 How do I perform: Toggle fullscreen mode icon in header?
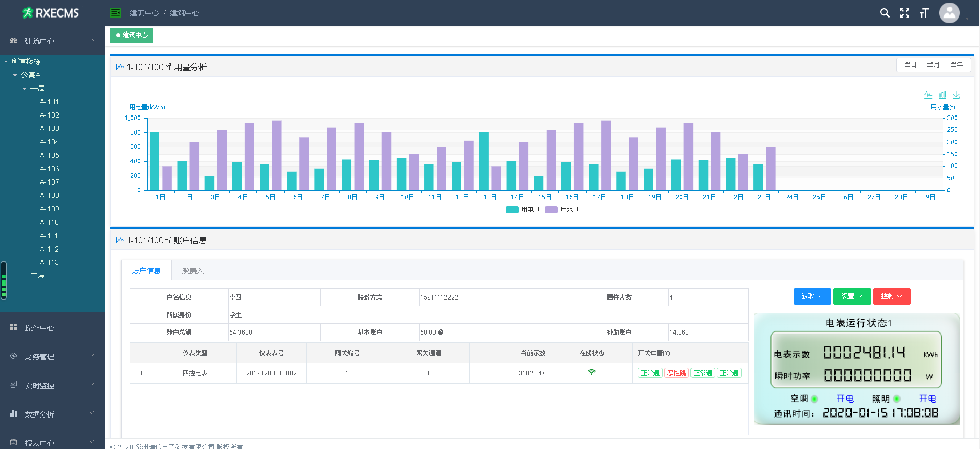tap(904, 13)
